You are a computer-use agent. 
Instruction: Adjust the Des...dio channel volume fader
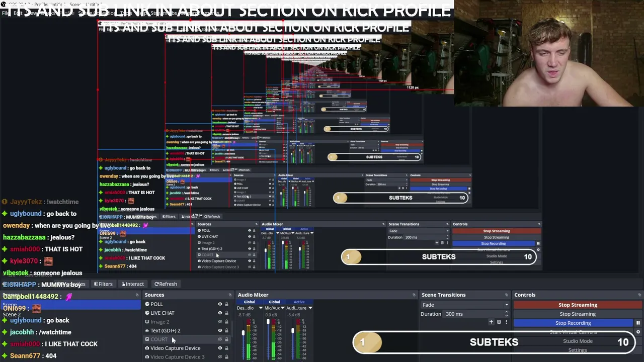pos(243,332)
